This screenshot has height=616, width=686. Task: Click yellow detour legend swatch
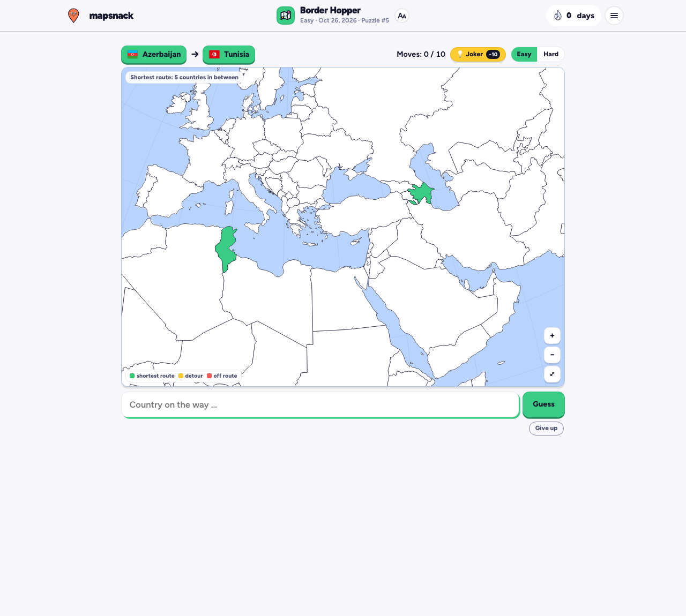pyautogui.click(x=181, y=376)
